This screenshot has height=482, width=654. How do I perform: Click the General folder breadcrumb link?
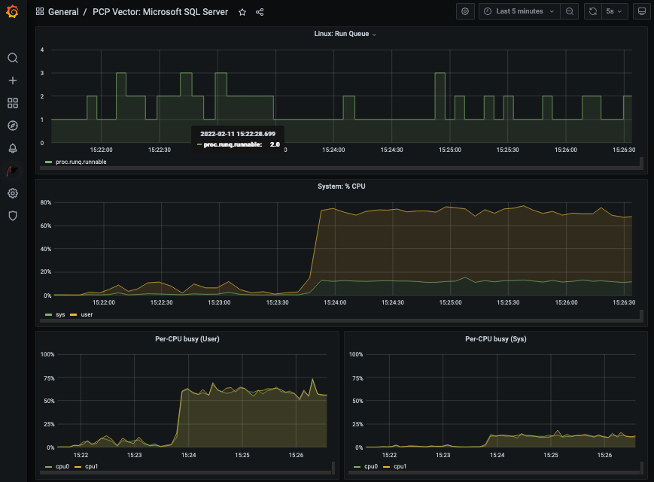coord(63,12)
